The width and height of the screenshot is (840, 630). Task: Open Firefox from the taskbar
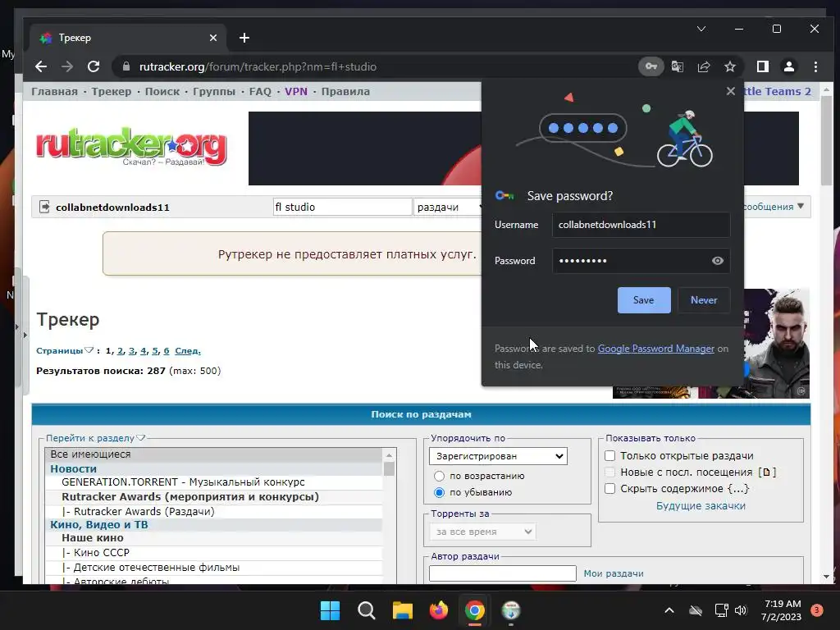[439, 610]
